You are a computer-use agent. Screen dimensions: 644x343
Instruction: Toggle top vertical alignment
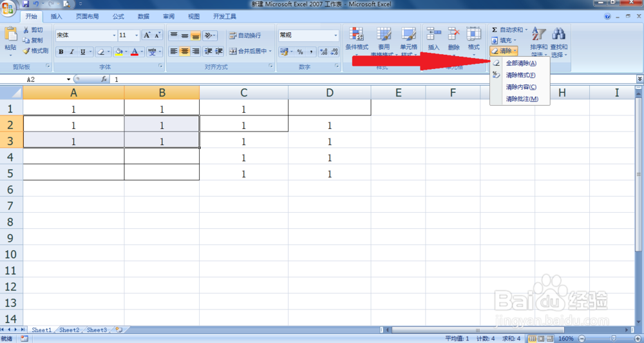pos(174,35)
